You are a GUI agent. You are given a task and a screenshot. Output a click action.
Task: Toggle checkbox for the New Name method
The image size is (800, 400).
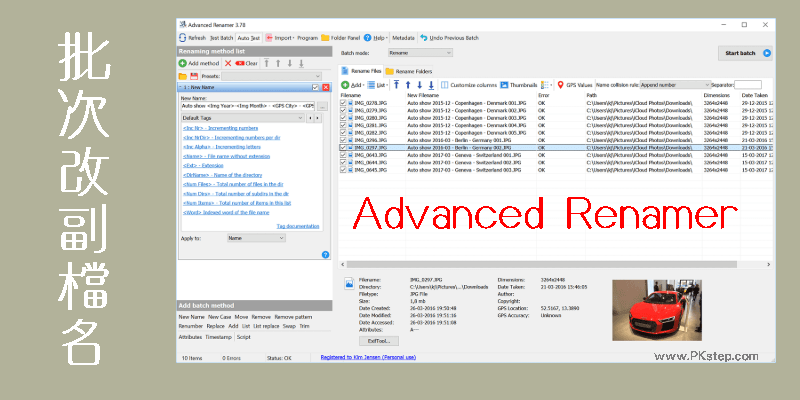tap(315, 87)
